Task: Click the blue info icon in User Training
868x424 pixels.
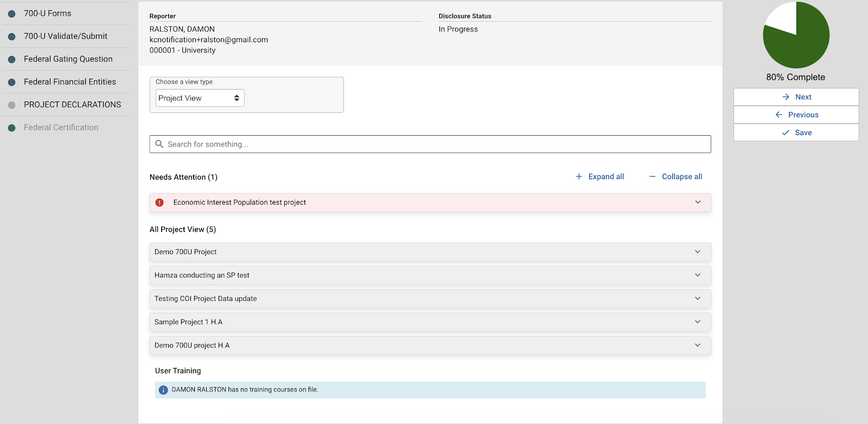Action: [x=163, y=390]
